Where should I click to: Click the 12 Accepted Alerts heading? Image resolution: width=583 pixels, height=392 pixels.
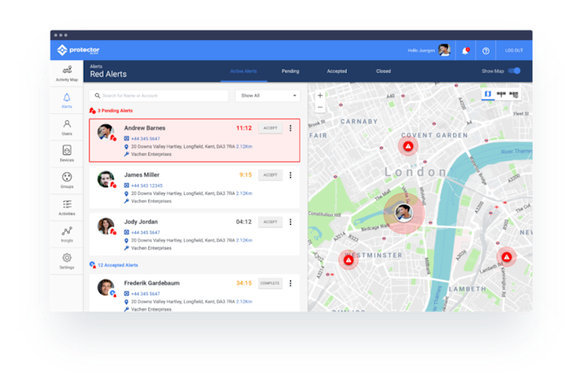coord(118,266)
